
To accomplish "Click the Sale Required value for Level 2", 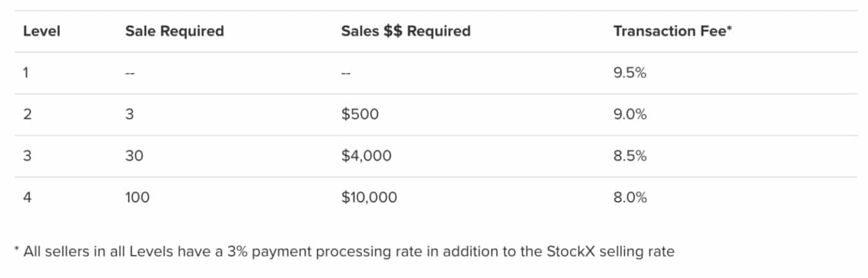I will point(130,115).
